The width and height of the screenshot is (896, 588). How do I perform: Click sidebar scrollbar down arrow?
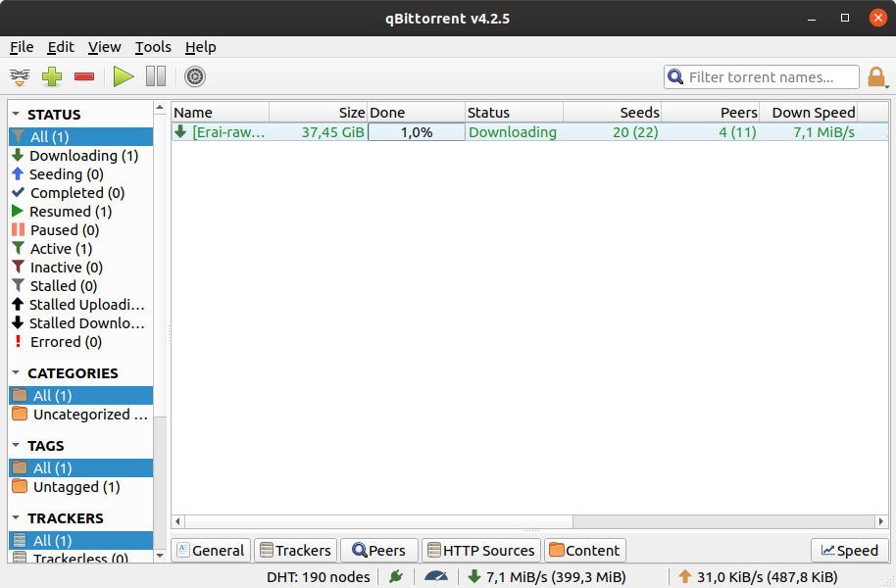coord(160,556)
